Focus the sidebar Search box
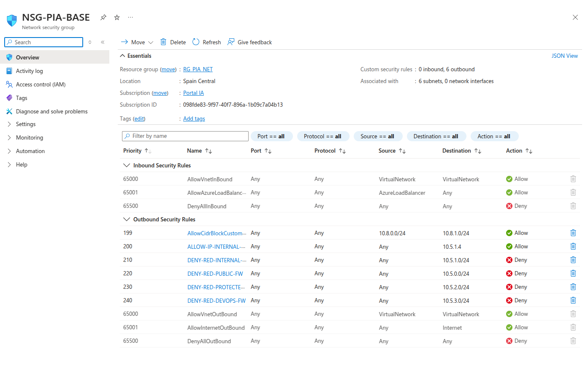Viewport: 588px width, 374px height. [x=43, y=42]
